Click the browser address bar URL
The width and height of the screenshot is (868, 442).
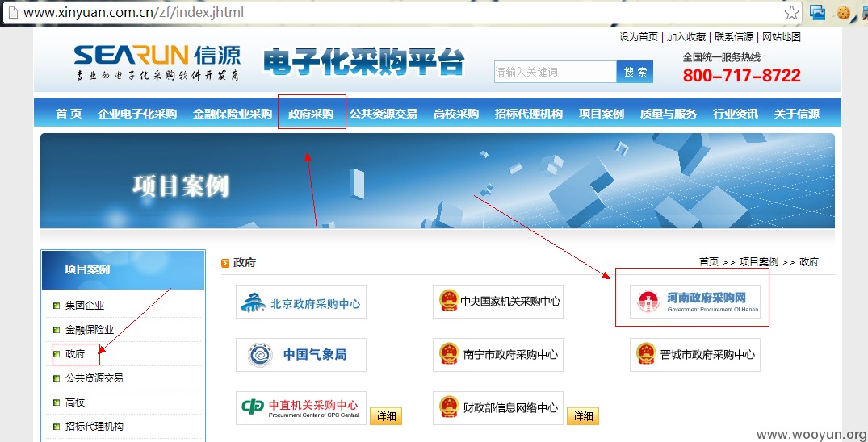[133, 12]
